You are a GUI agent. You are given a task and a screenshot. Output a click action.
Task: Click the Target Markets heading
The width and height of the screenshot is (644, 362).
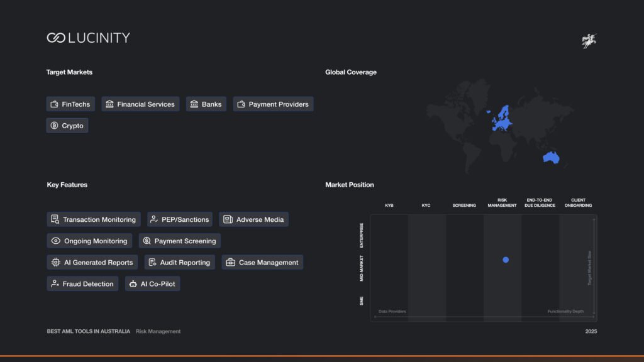coord(69,72)
